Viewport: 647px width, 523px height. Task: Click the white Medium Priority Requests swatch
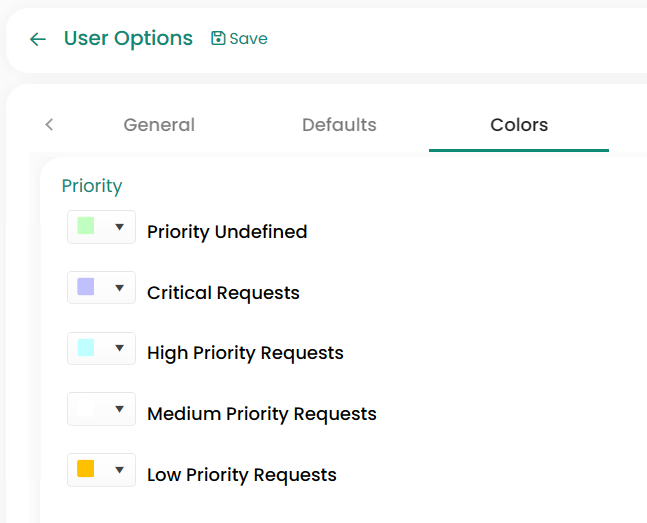coord(86,409)
